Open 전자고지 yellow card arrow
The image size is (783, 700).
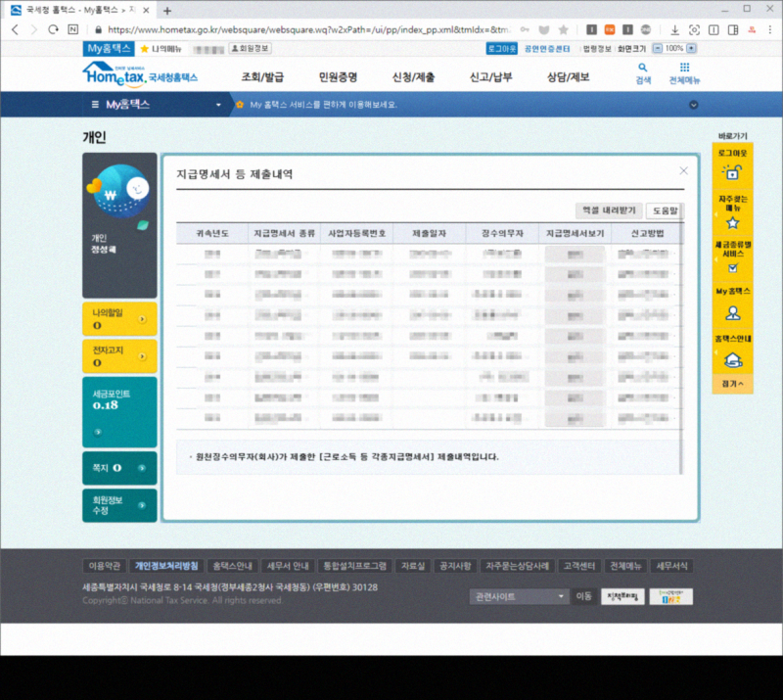pos(142,356)
